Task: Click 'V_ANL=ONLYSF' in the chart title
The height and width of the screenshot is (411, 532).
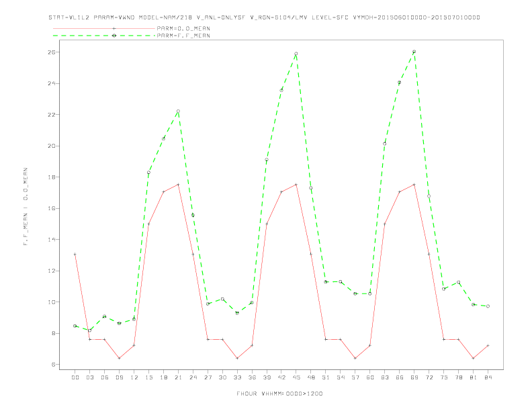Action: (x=221, y=17)
